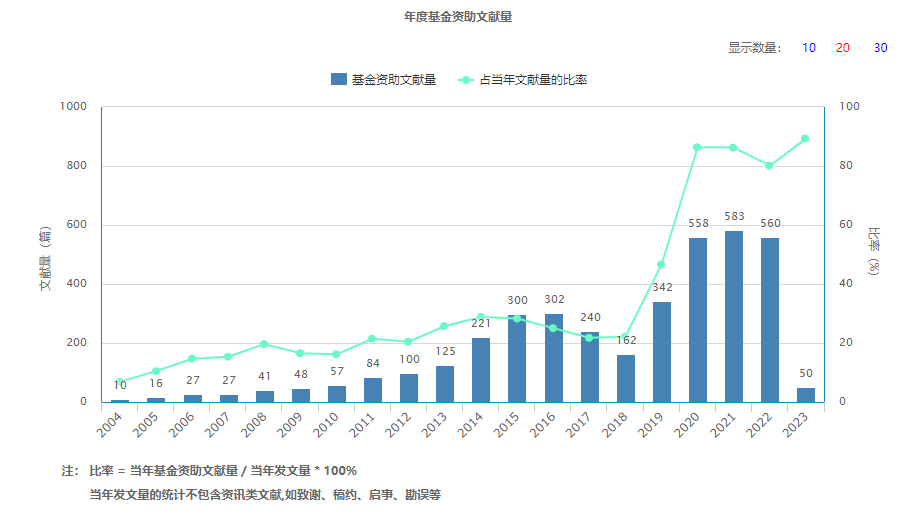This screenshot has height=514, width=906.
Task: Click the 2023 bar labeled 50
Action: click(x=806, y=395)
